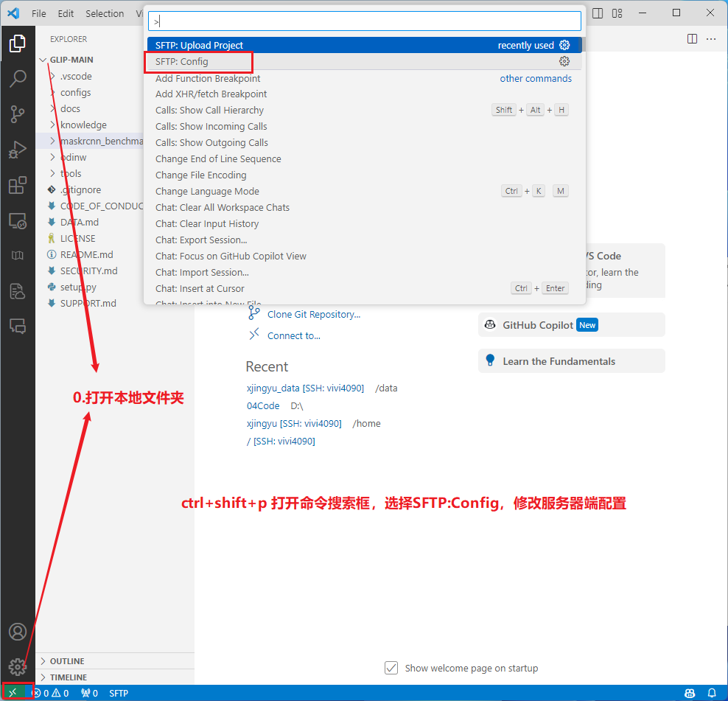This screenshot has height=701, width=728.
Task: Open notifications bell in status bar
Action: [712, 693]
